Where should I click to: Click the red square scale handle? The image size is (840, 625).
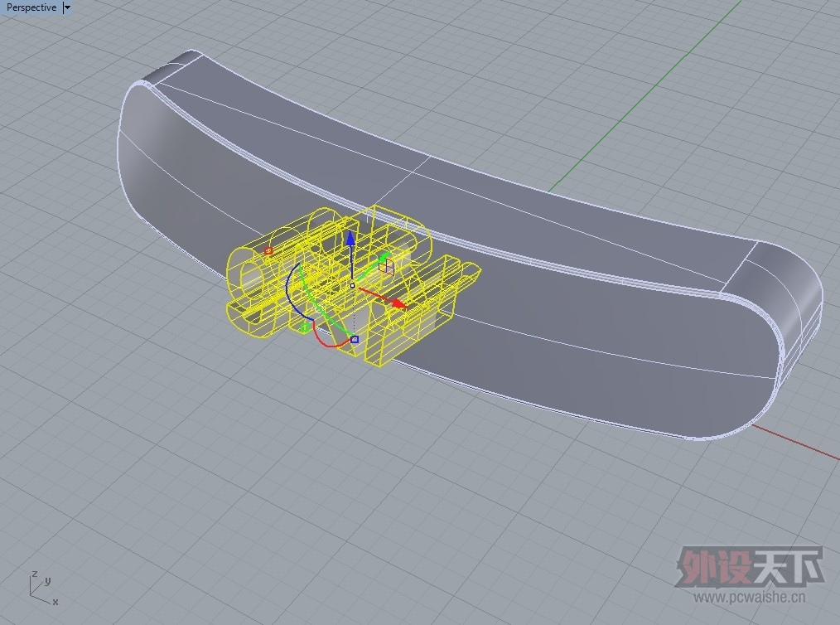268,250
